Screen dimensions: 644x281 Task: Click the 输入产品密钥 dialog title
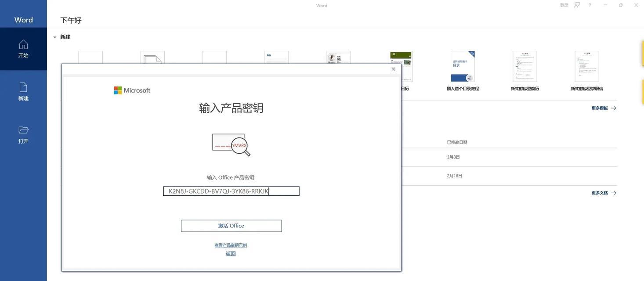[231, 108]
